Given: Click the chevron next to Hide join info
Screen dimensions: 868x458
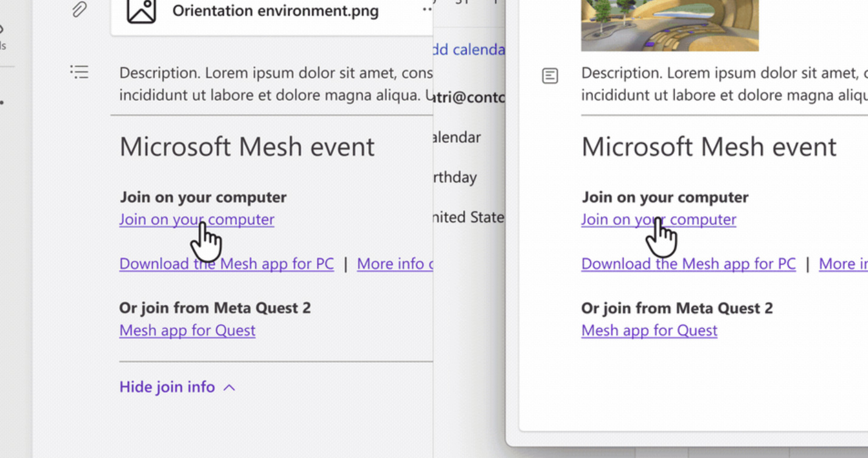Looking at the screenshot, I should [229, 387].
